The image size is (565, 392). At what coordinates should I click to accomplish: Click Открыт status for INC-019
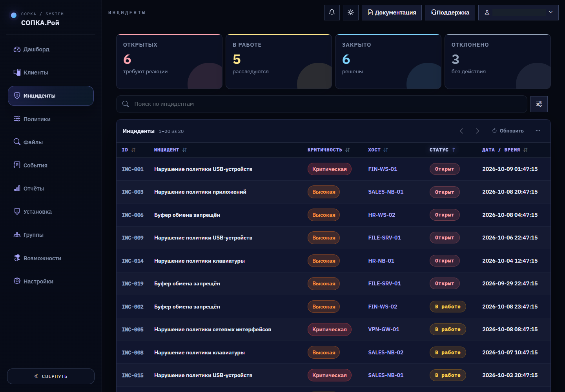tap(445, 283)
